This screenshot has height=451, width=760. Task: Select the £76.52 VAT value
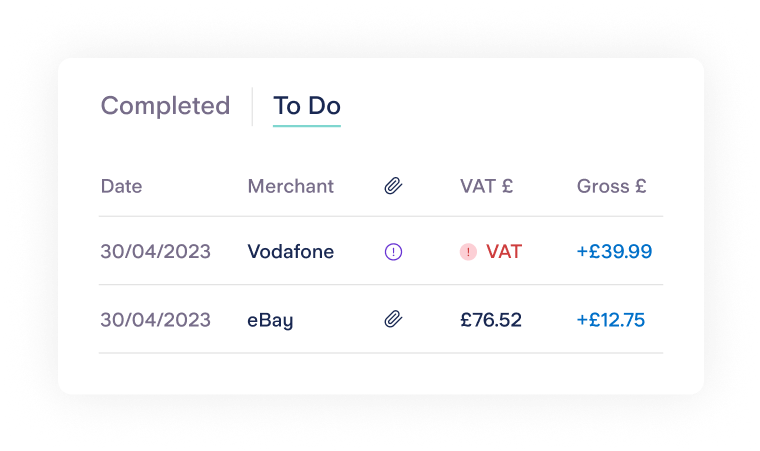[491, 320]
